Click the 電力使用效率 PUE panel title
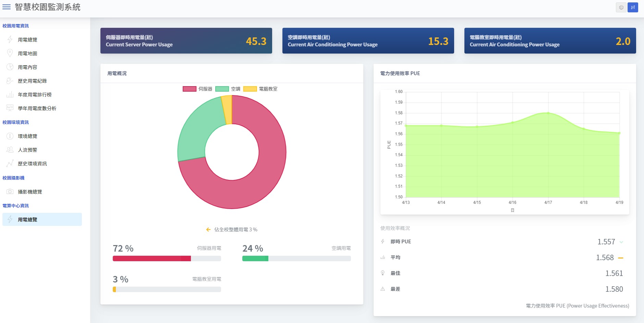 click(x=400, y=73)
